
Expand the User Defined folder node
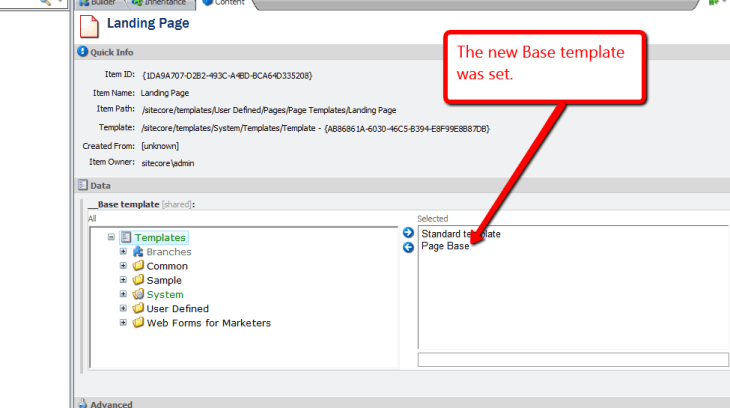(123, 308)
